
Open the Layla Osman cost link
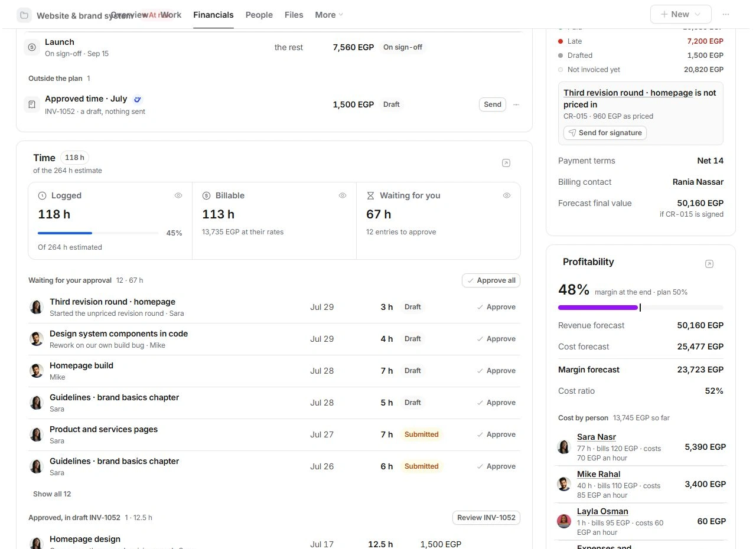coord(602,511)
